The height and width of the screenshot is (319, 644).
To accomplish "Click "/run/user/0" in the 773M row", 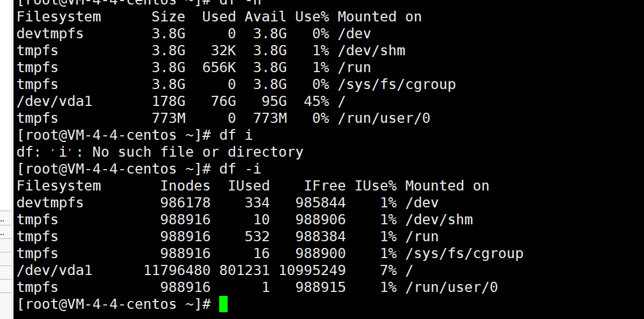I will [384, 118].
